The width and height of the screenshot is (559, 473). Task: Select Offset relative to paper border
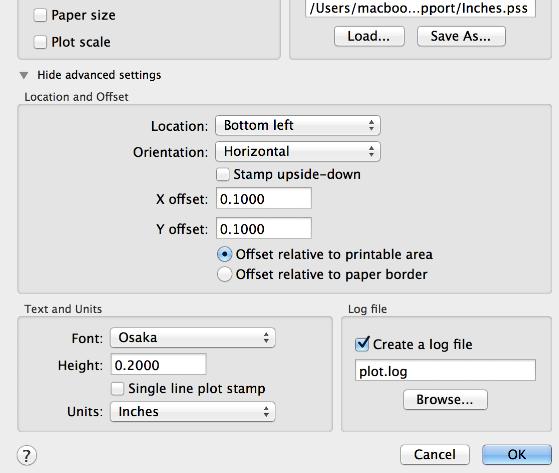pyautogui.click(x=225, y=274)
